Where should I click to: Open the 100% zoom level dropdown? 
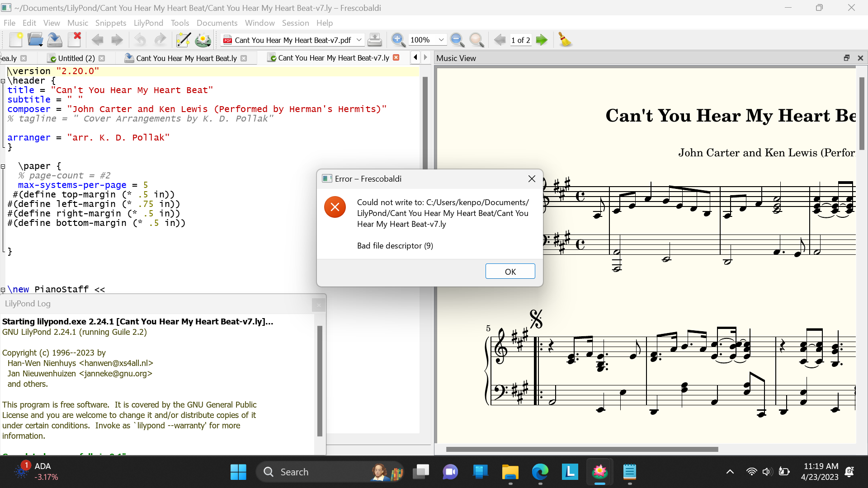tap(441, 40)
